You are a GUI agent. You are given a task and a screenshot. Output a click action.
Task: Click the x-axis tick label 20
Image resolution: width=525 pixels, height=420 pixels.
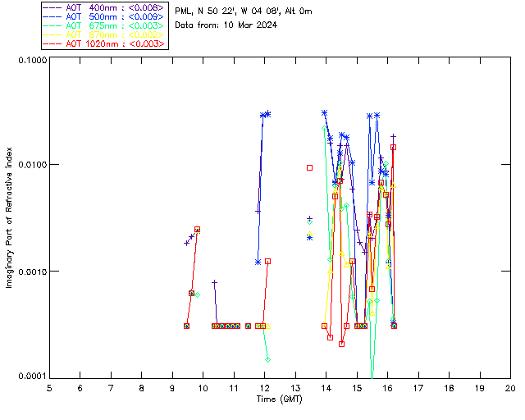pos(510,388)
